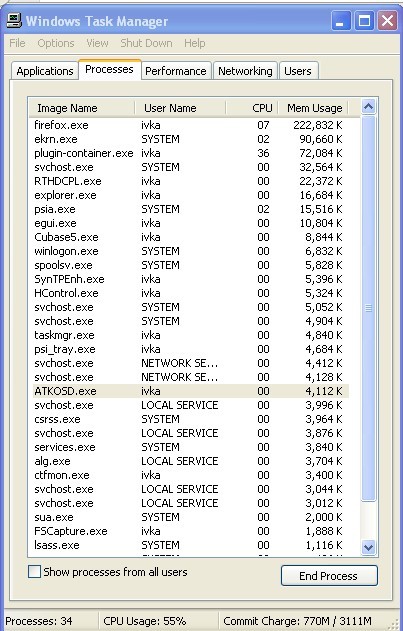Sort by User Name column header
Screen dimensions: 403x631
click(x=180, y=108)
